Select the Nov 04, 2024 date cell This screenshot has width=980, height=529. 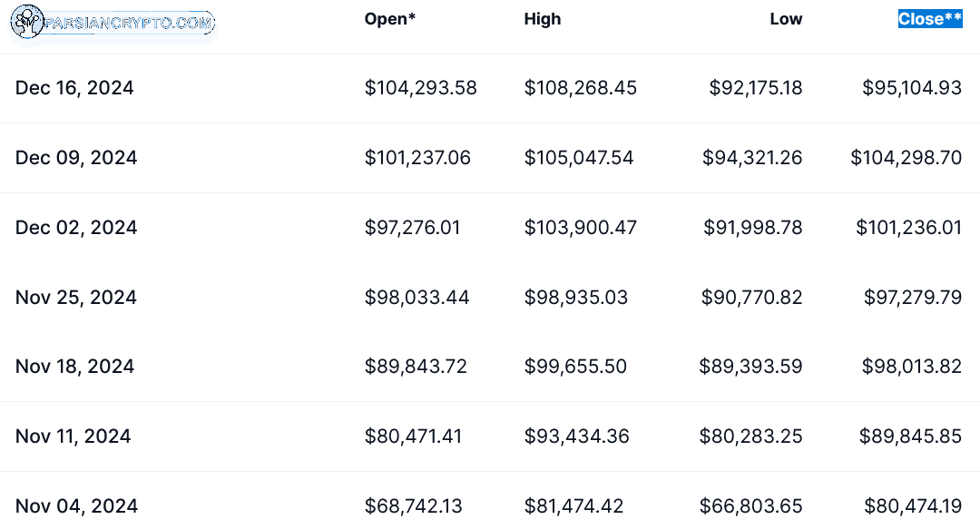pos(76,506)
